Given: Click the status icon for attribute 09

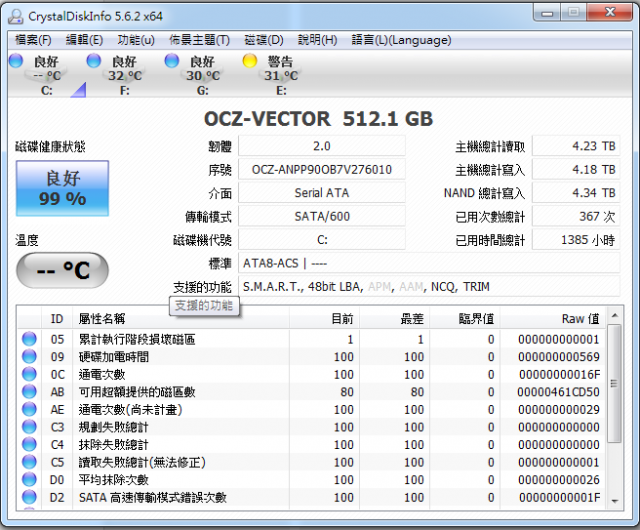Looking at the screenshot, I should pos(29,356).
